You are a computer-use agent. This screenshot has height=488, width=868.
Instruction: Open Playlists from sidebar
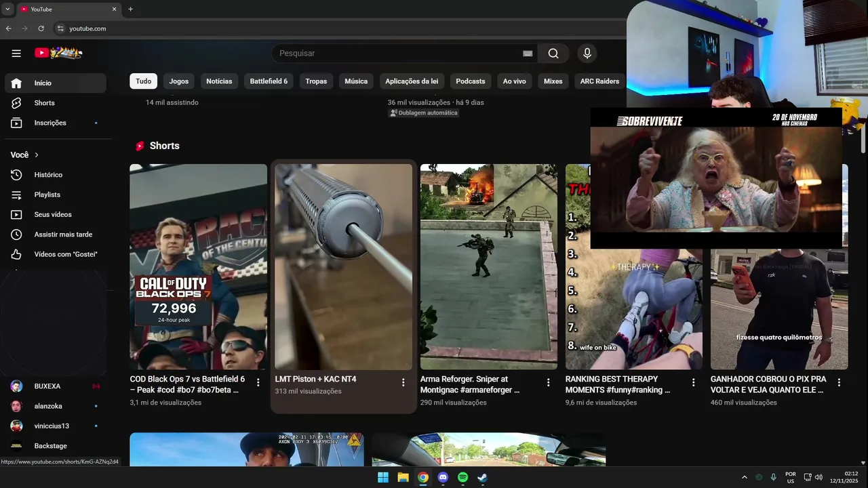point(55,195)
